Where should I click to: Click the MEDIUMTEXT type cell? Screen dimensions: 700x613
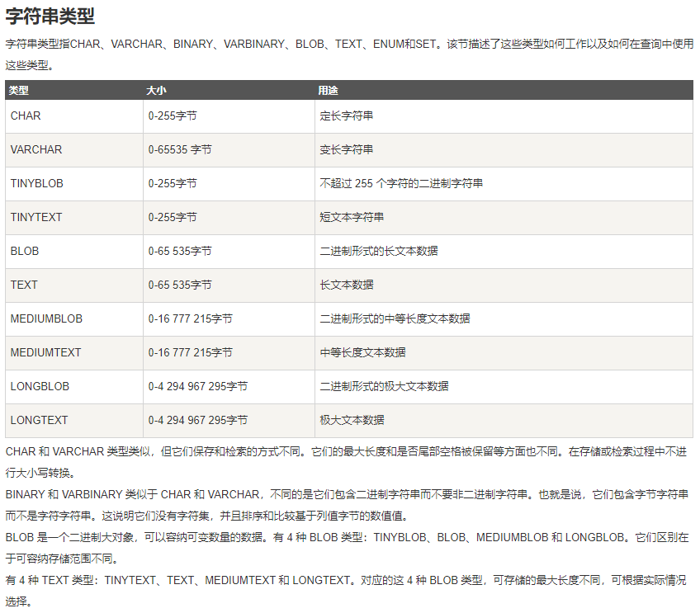[x=45, y=352]
